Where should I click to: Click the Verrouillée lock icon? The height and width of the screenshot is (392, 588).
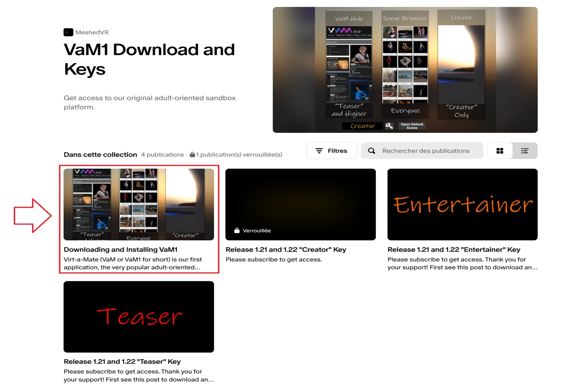point(237,230)
